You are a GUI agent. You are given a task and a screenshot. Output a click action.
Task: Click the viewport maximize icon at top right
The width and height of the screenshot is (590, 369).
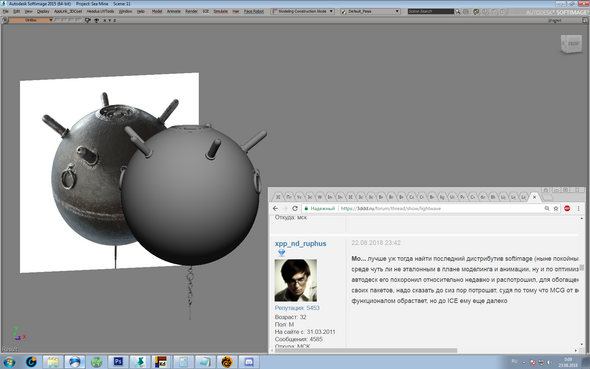pos(585,20)
